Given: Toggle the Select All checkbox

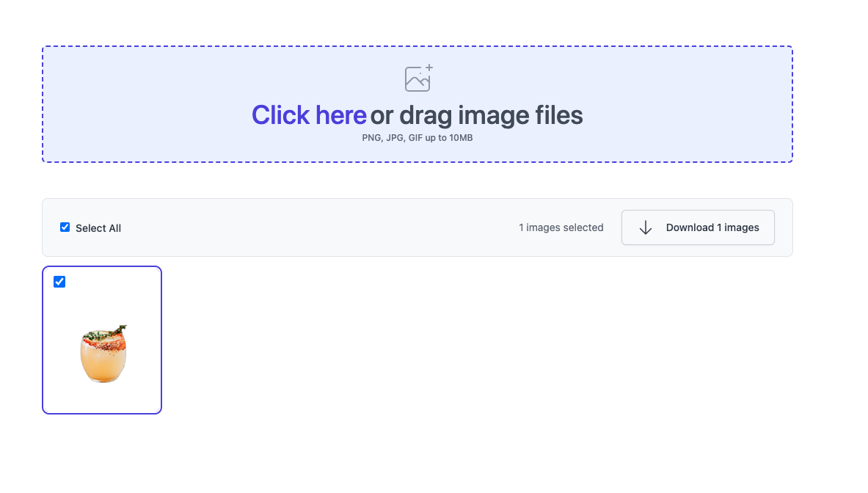Looking at the screenshot, I should (65, 227).
